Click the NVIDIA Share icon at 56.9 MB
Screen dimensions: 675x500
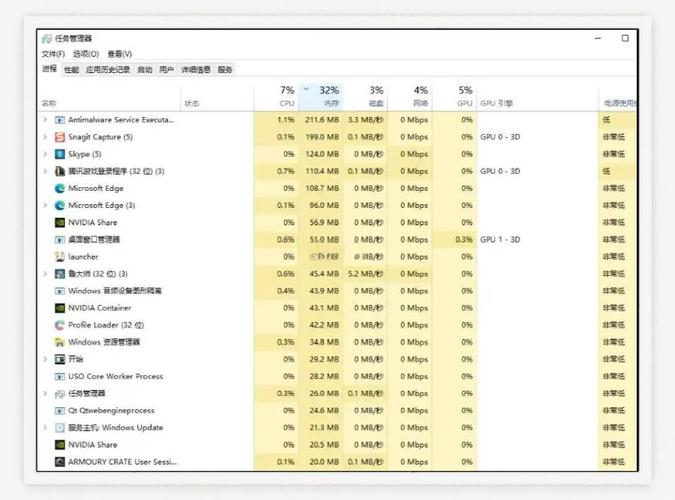click(x=60, y=222)
